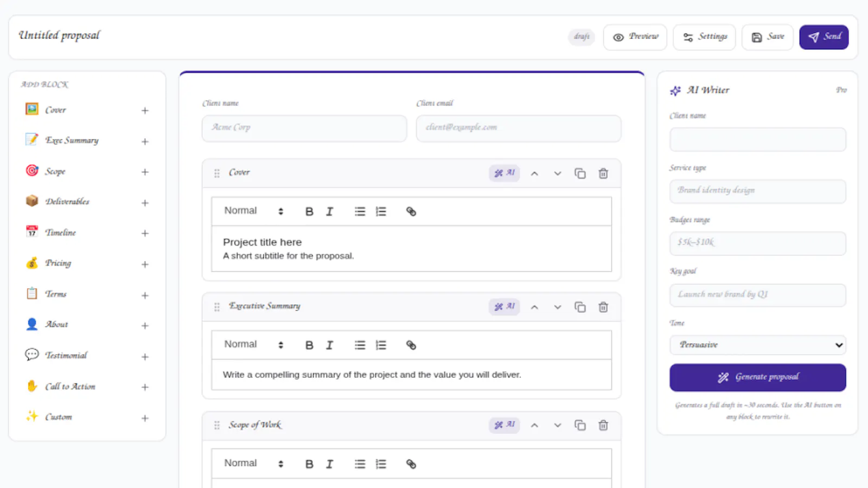The height and width of the screenshot is (488, 868).
Task: Save the proposal
Action: point(767,37)
